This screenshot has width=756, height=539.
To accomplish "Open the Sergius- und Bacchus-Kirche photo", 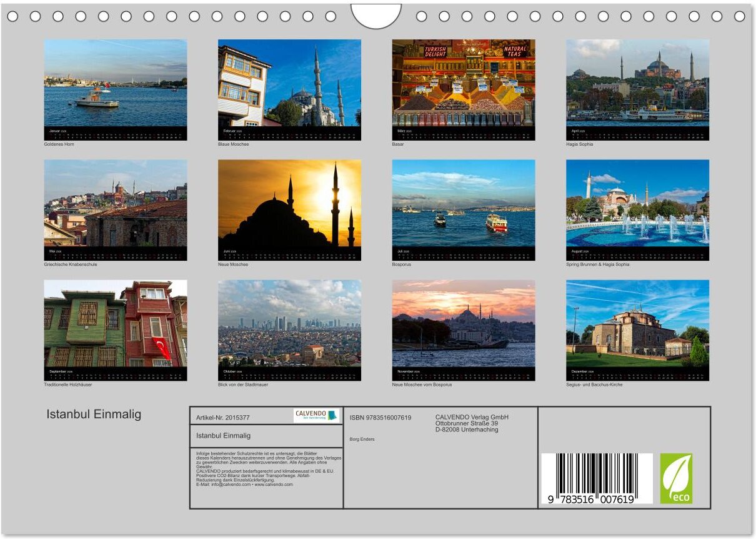I will 637,323.
